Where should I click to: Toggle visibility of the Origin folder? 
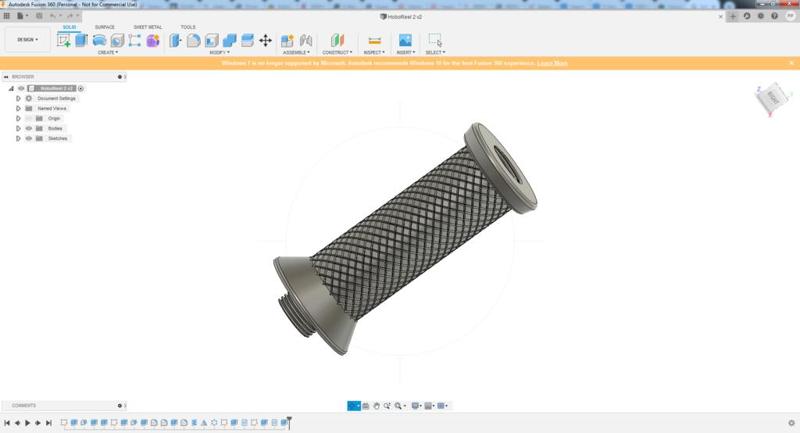click(29, 118)
